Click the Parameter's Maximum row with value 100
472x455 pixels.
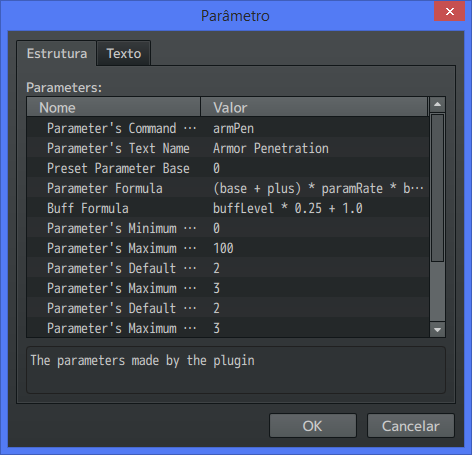(x=228, y=248)
